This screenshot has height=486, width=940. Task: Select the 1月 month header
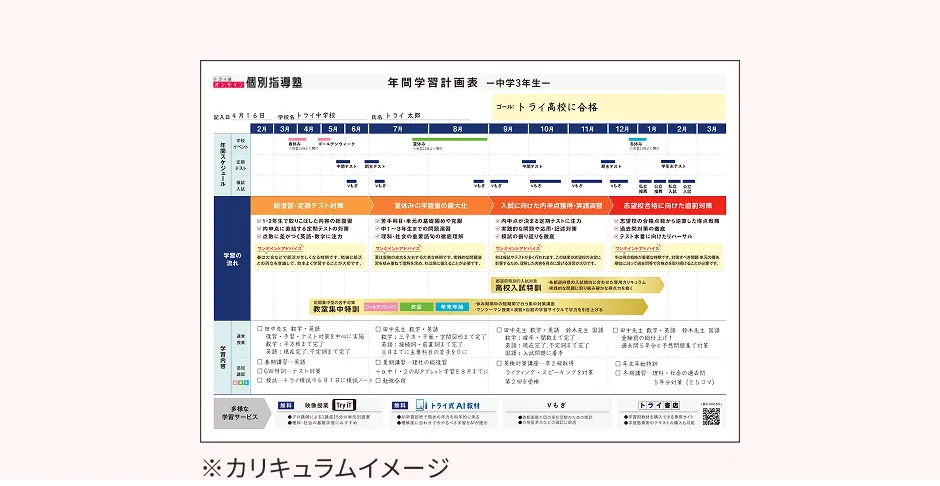(652, 129)
